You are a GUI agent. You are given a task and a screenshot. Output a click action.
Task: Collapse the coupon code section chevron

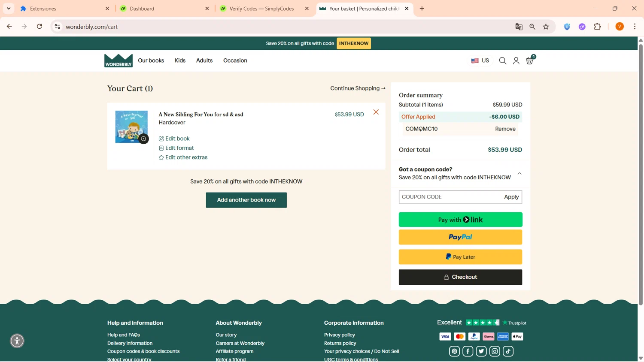[x=519, y=174]
